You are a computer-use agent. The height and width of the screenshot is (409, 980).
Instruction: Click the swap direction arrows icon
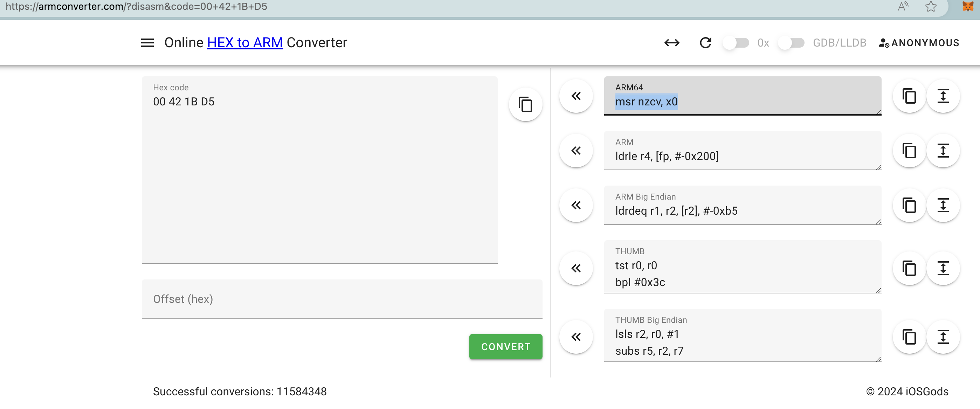click(671, 42)
